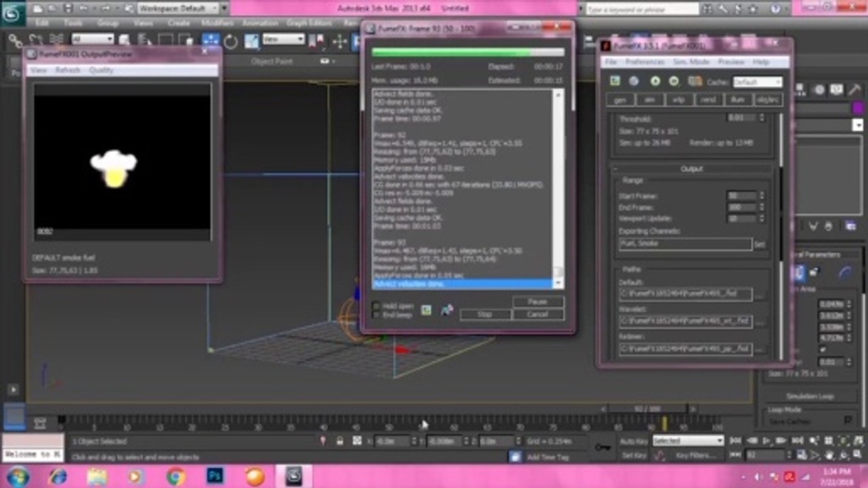Image resolution: width=868 pixels, height=488 pixels.
Task: Switch to the rend tab in FumeFX
Action: tap(708, 100)
